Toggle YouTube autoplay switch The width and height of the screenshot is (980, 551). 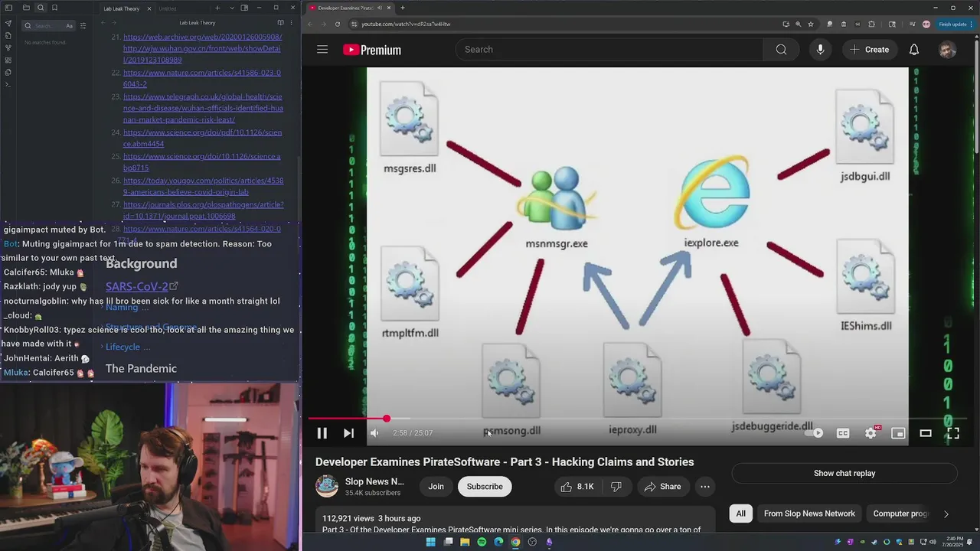[x=815, y=433]
